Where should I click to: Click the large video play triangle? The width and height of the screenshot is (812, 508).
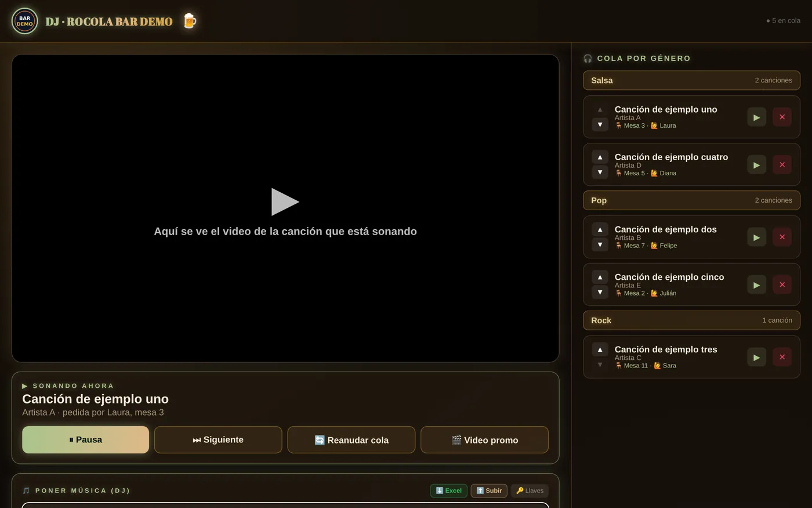tap(285, 201)
